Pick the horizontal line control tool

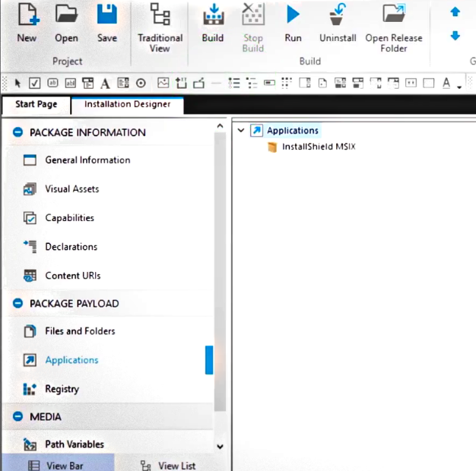pyautogui.click(x=216, y=83)
